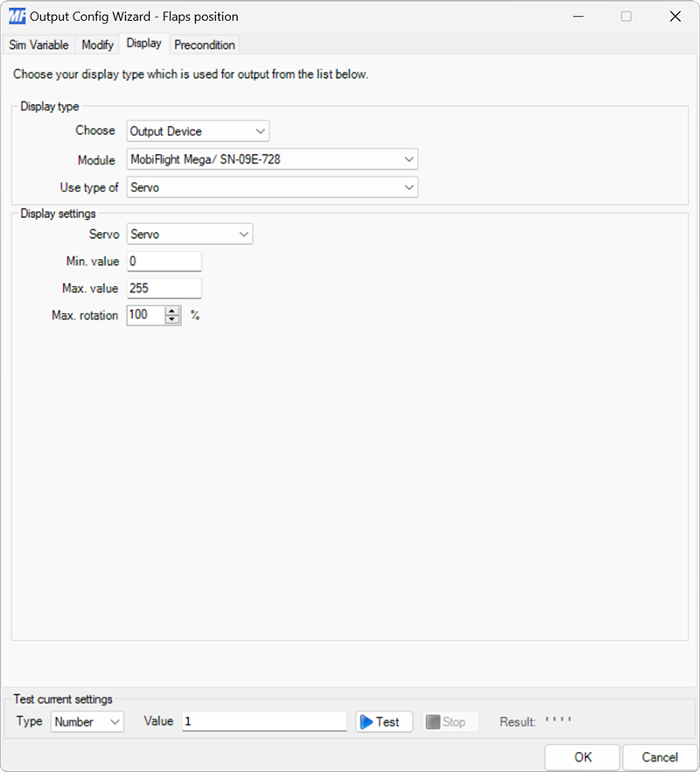Increase Max. rotation with the up stepper arrow
The image size is (700, 772).
(172, 311)
